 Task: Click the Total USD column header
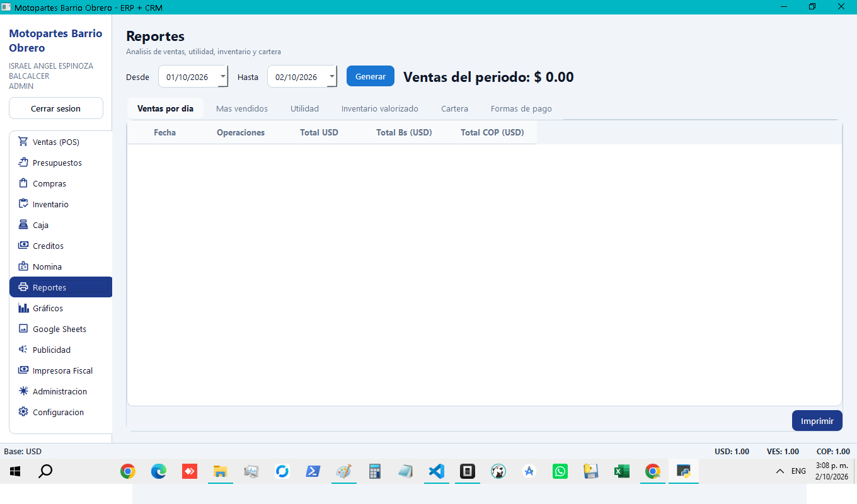pos(319,132)
